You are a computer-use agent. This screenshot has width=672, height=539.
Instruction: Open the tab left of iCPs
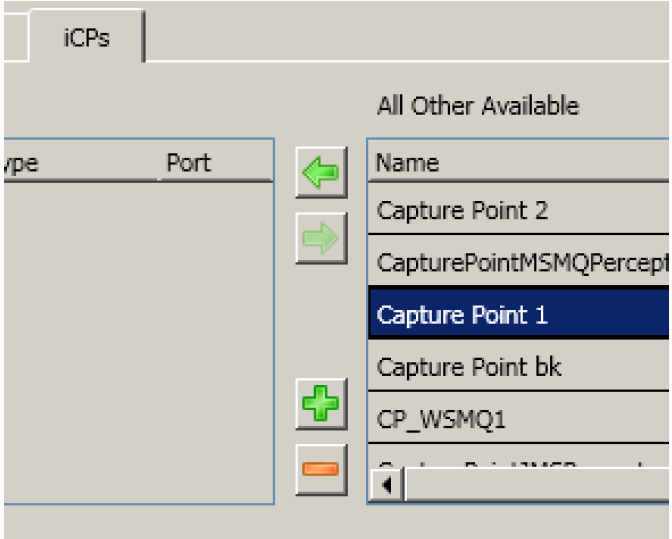click(13, 39)
